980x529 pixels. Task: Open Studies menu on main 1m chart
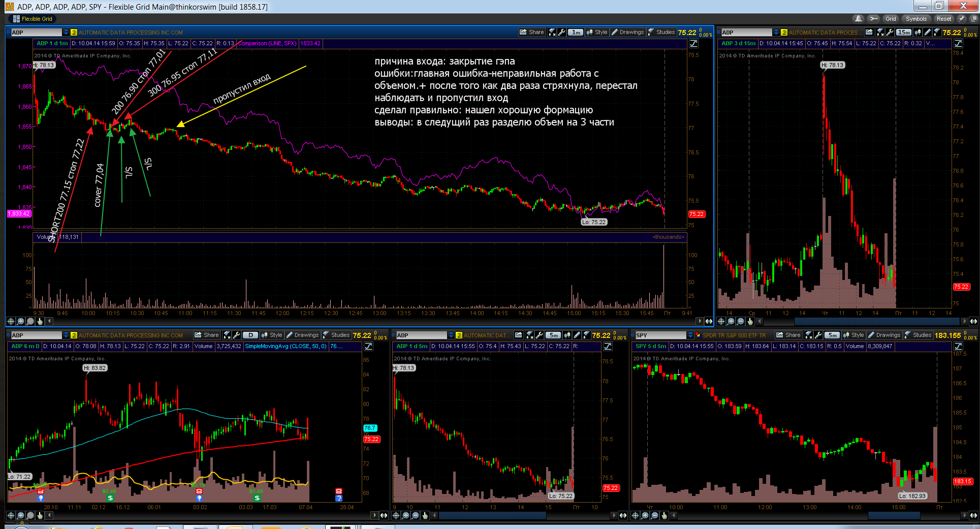[661, 32]
